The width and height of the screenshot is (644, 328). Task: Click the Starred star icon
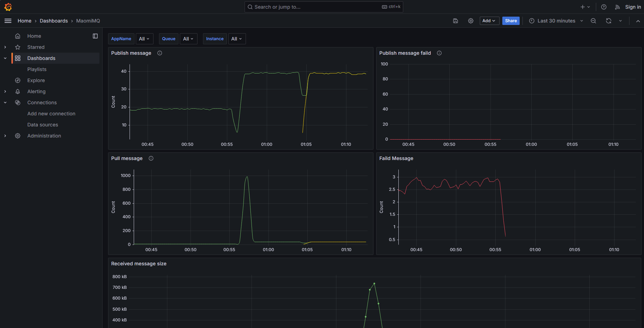[18, 47]
